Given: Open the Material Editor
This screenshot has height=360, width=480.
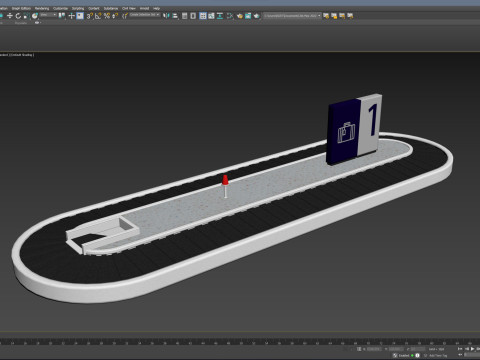Looking at the screenshot, I should (x=230, y=16).
